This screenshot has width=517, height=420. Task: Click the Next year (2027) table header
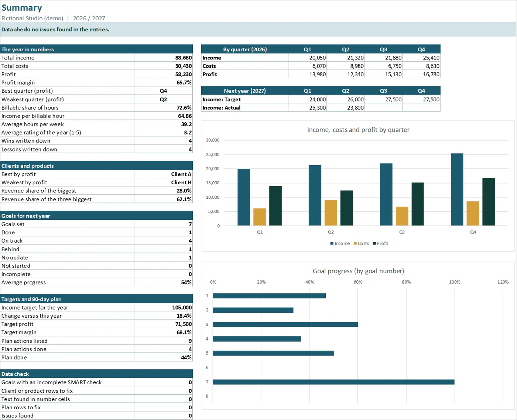(245, 91)
